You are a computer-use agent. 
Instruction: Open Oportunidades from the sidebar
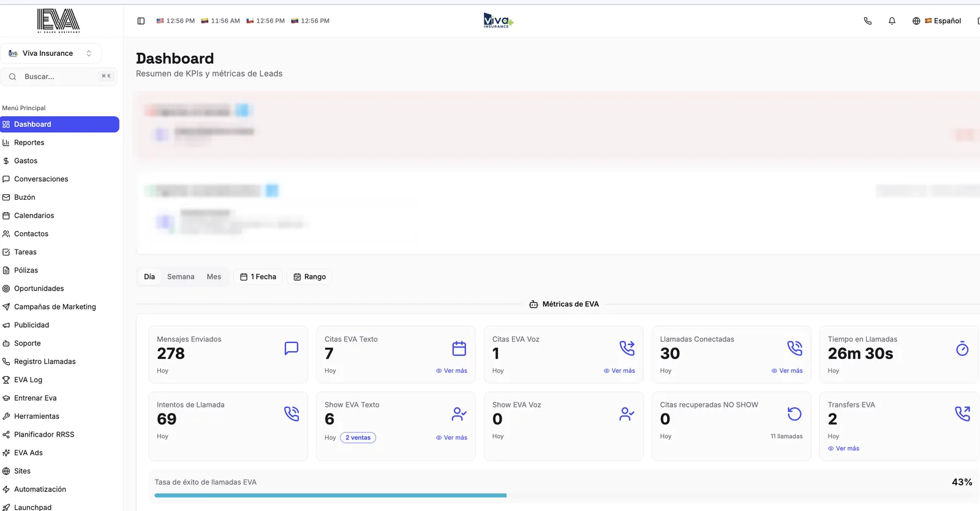[59, 289]
